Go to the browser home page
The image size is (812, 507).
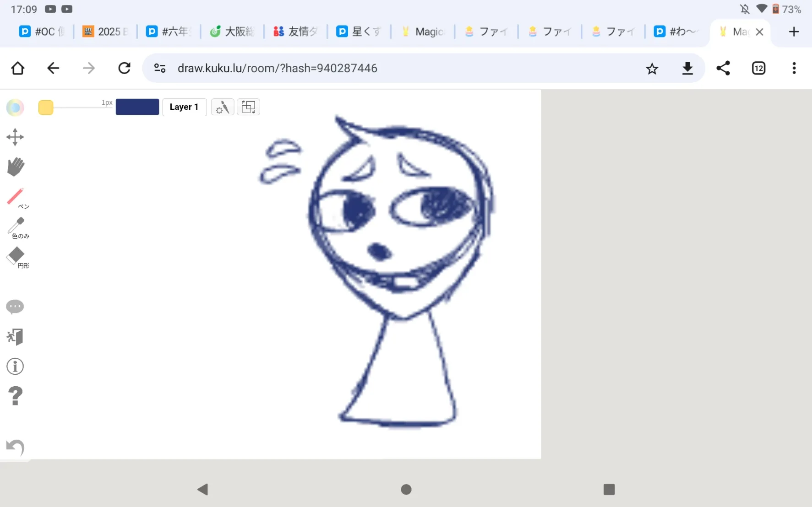18,68
